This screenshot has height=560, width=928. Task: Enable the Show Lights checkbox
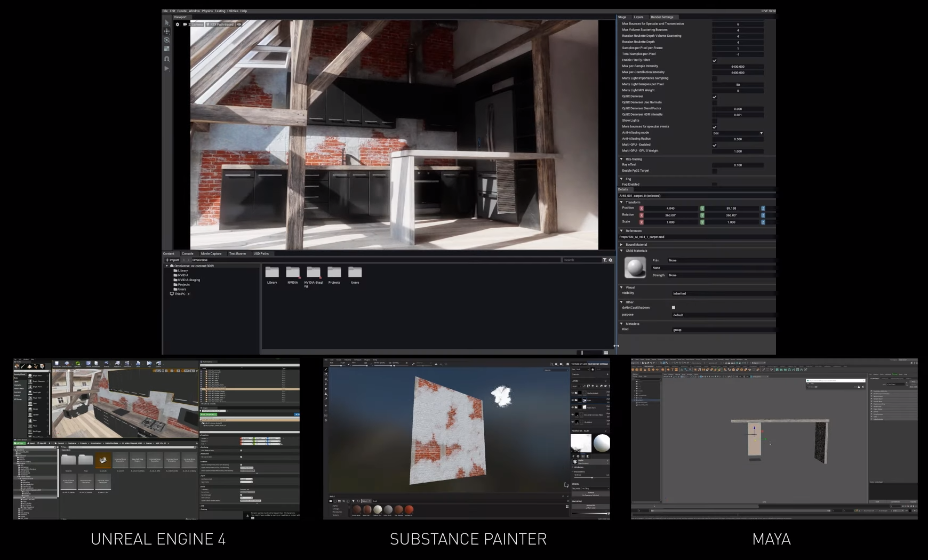(x=715, y=121)
